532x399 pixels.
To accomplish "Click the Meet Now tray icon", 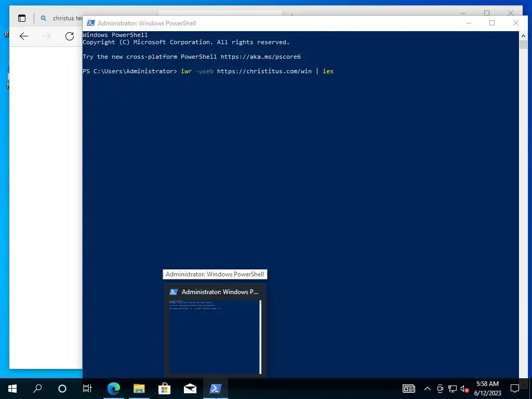I will coord(440,389).
